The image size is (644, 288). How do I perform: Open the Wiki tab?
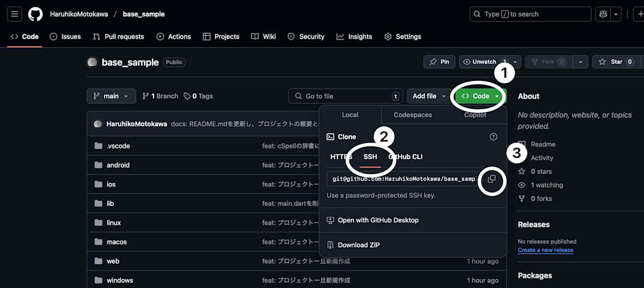[264, 36]
